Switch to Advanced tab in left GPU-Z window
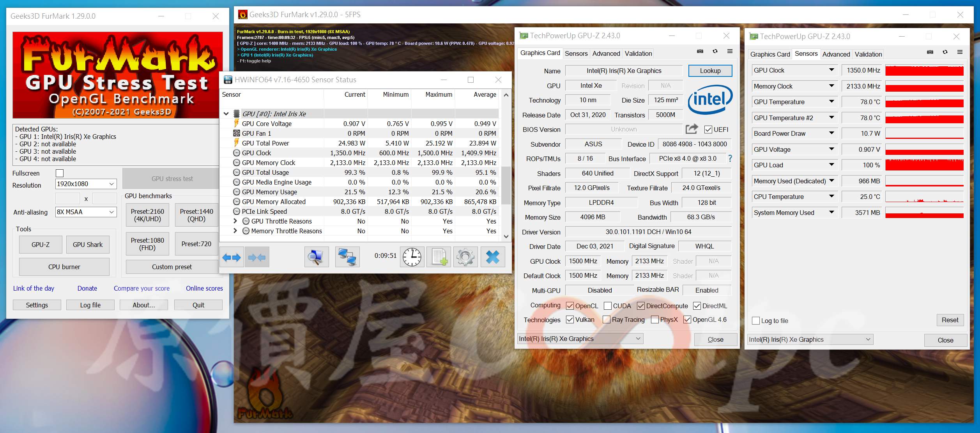 tap(606, 53)
